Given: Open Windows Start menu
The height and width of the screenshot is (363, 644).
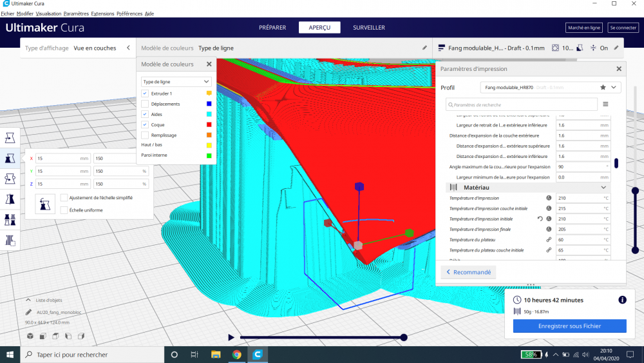Looking at the screenshot, I should pyautogui.click(x=10, y=355).
